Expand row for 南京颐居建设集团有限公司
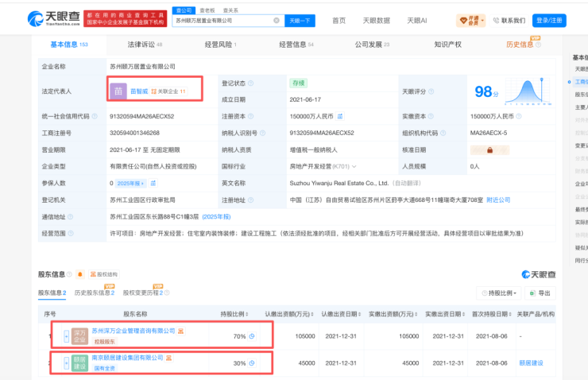This screenshot has width=588, height=380. click(67, 363)
